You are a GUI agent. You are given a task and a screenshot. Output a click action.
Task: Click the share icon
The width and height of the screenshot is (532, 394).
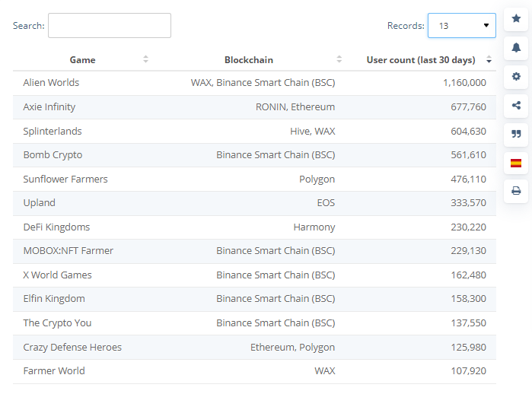coord(516,105)
